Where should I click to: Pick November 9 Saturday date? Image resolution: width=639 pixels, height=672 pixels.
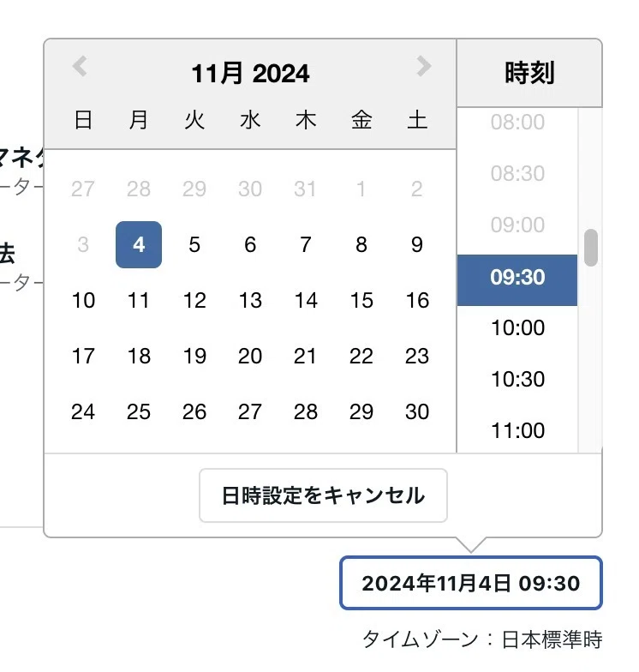(x=417, y=245)
